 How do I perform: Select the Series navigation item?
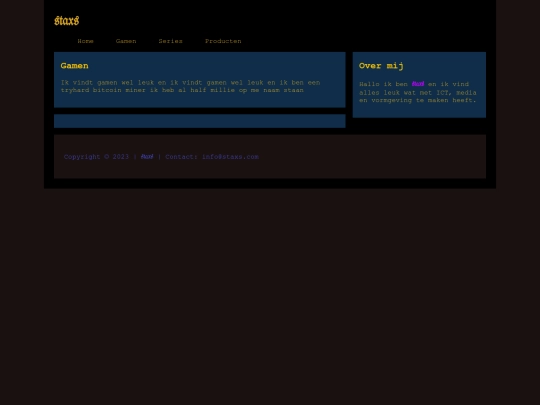coord(170,41)
